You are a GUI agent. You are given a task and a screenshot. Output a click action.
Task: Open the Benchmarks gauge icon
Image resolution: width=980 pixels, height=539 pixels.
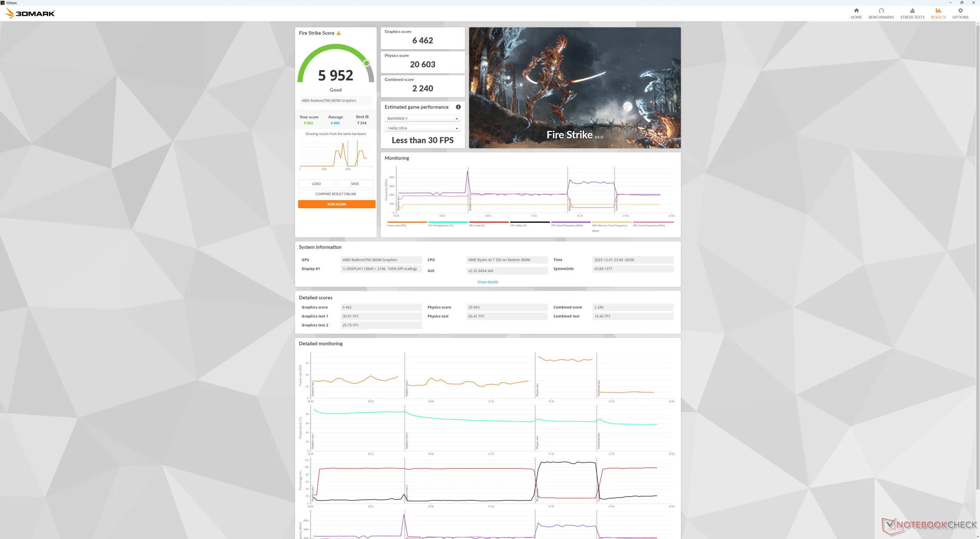(881, 11)
